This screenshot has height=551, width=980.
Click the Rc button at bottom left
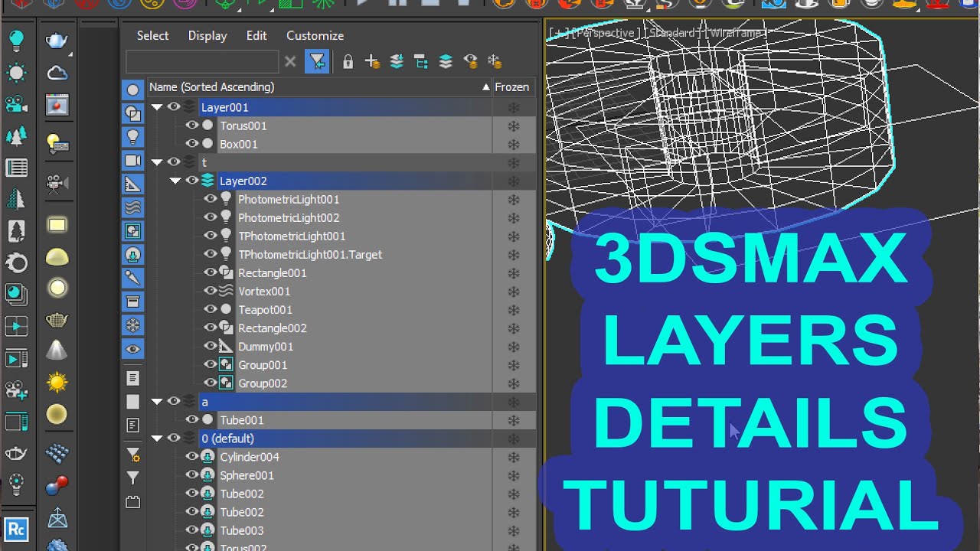coord(16,528)
